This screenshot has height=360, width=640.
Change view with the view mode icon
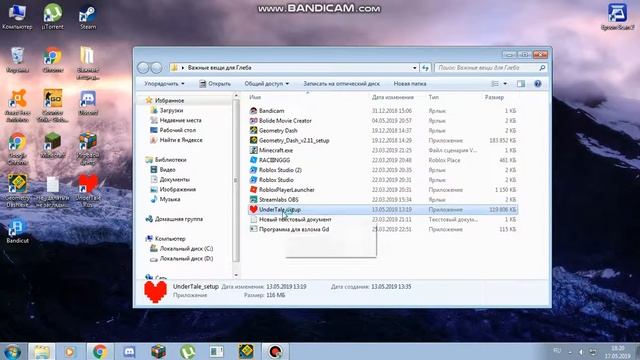click(495, 84)
